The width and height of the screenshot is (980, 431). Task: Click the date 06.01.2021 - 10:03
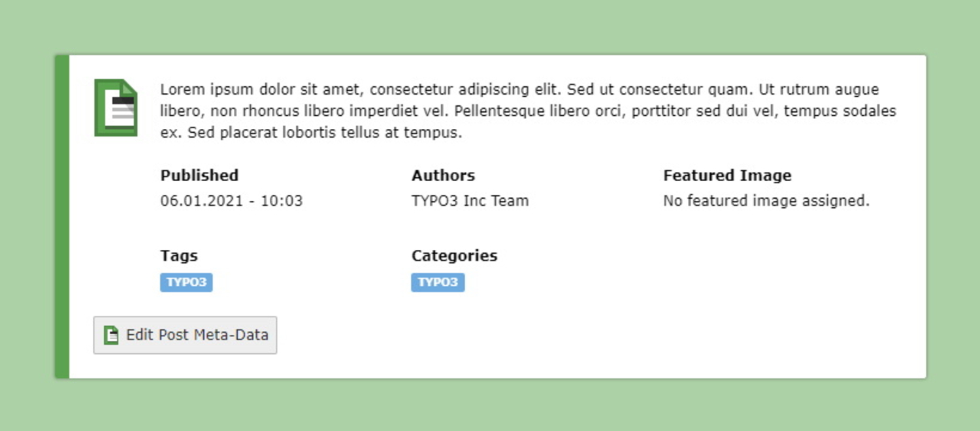(x=231, y=201)
